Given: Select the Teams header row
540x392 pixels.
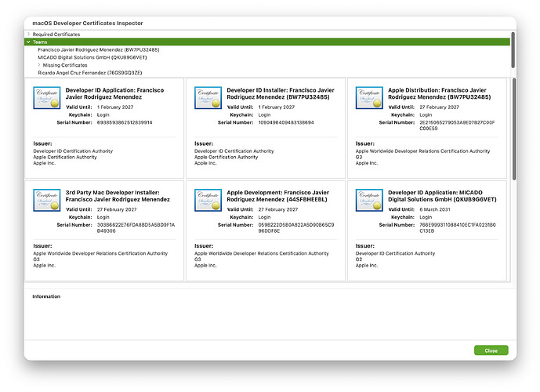Looking at the screenshot, I should point(267,42).
